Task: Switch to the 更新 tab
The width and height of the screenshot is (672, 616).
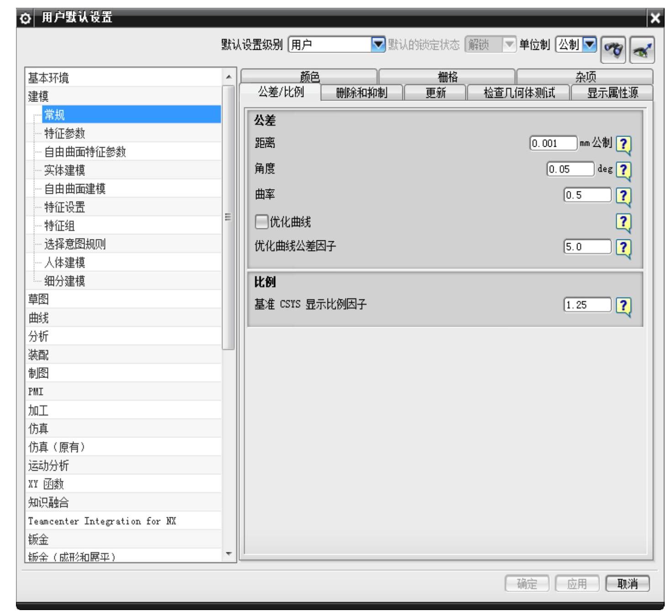Action: point(435,93)
